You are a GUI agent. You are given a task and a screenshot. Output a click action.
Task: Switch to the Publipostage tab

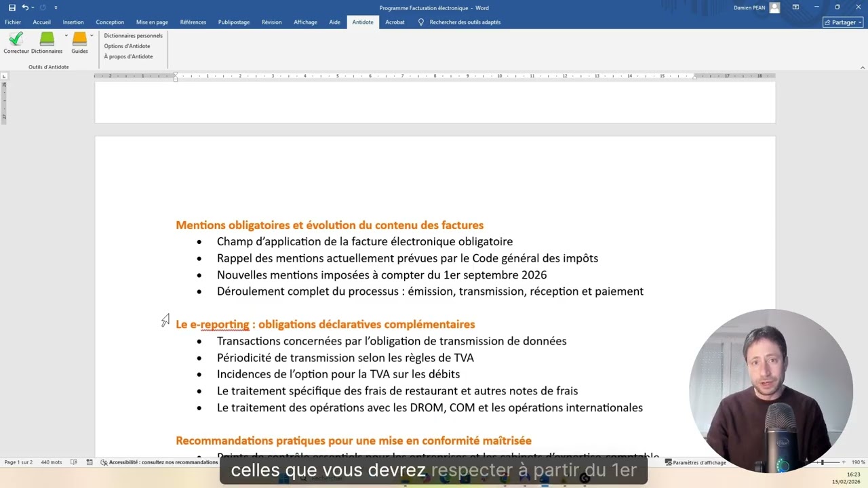234,22
